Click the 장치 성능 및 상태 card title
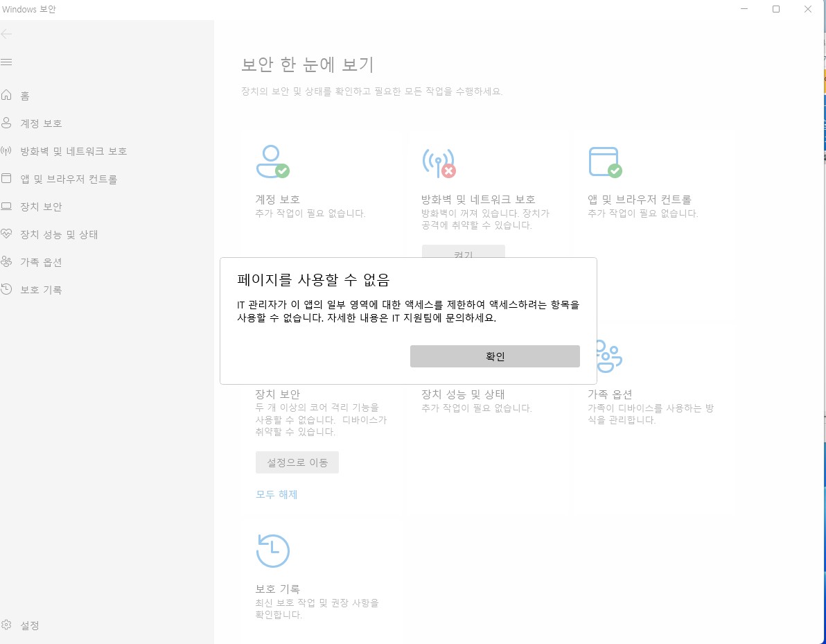Image resolution: width=826 pixels, height=644 pixels. 463,394
